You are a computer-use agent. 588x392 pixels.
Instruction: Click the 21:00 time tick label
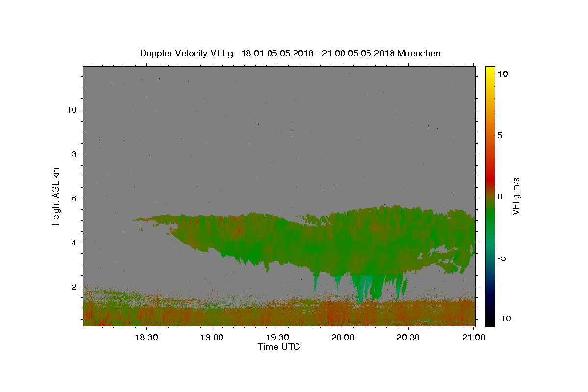point(474,338)
